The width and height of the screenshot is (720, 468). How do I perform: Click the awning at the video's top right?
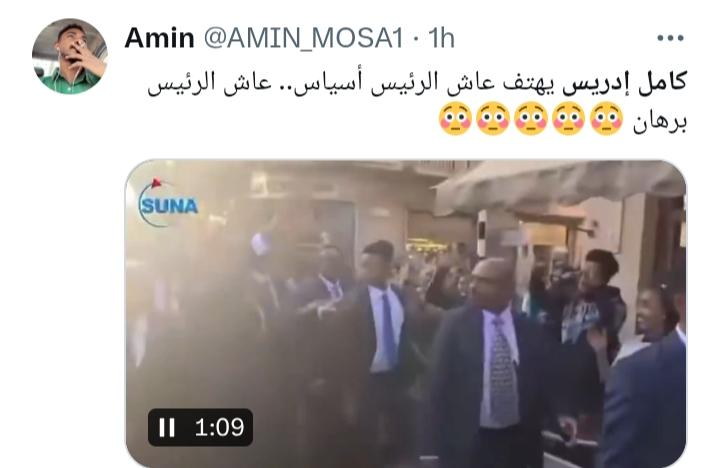[558, 184]
